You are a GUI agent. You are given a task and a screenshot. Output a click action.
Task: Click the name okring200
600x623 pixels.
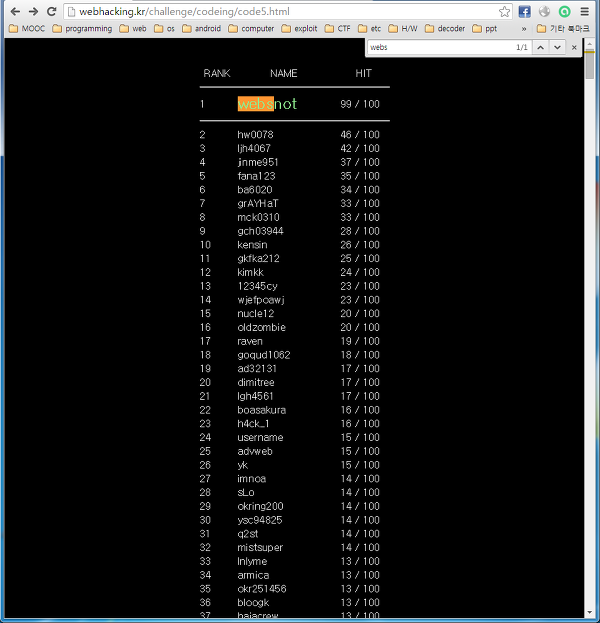[x=260, y=506]
